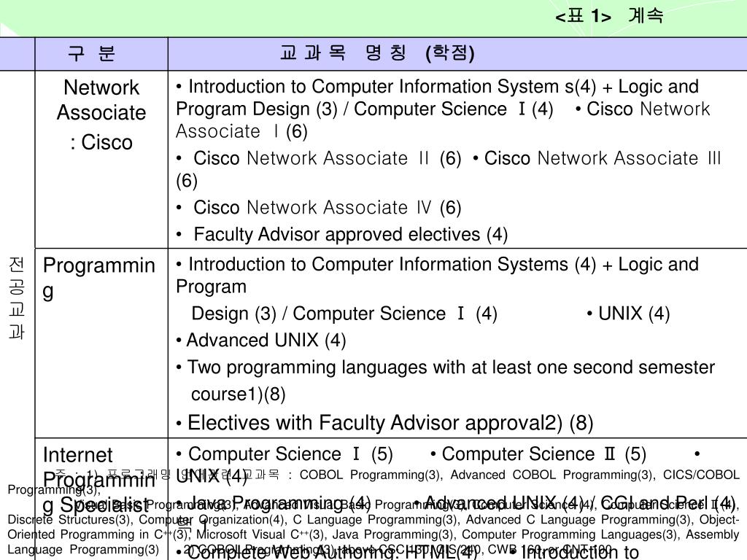Click the '교과목 명칭 (학점)' column header
This screenshot has height=560, width=747.
click(377, 52)
